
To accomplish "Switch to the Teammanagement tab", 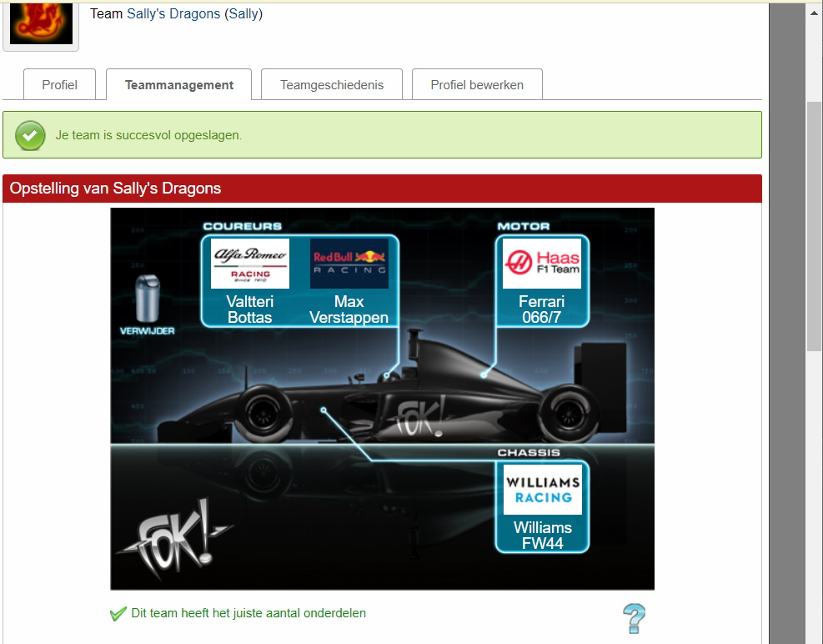I will 179,84.
